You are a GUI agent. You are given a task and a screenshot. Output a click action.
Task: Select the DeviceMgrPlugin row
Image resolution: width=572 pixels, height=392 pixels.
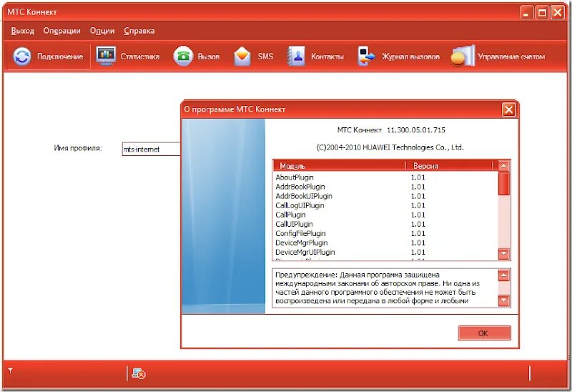point(385,242)
